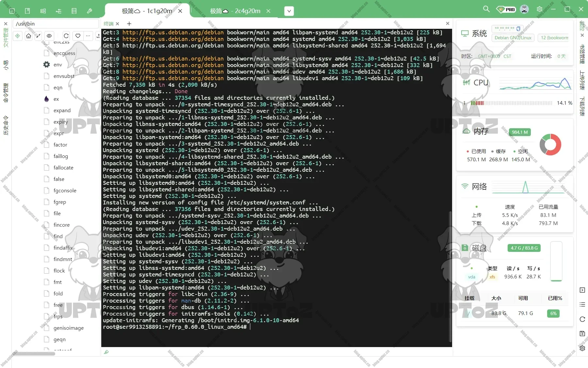Copy the masked IP address
Screen dimensions: 588x368
coord(518,29)
